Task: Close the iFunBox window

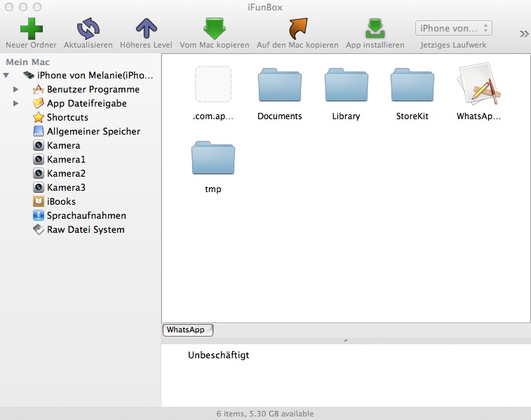Action: [x=9, y=7]
